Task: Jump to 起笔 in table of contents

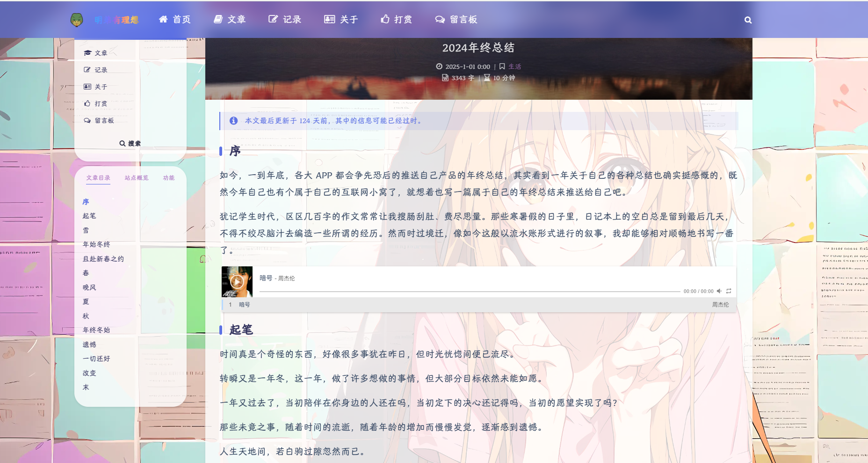Action: tap(89, 216)
